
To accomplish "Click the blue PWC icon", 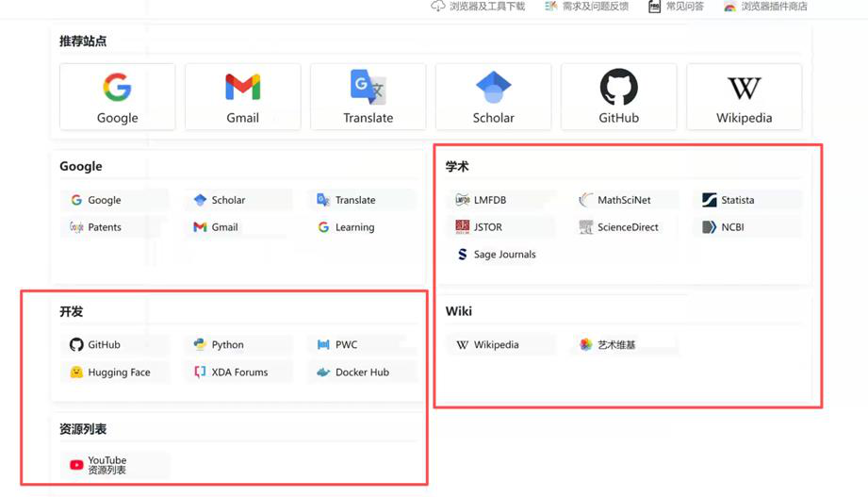I will 323,344.
